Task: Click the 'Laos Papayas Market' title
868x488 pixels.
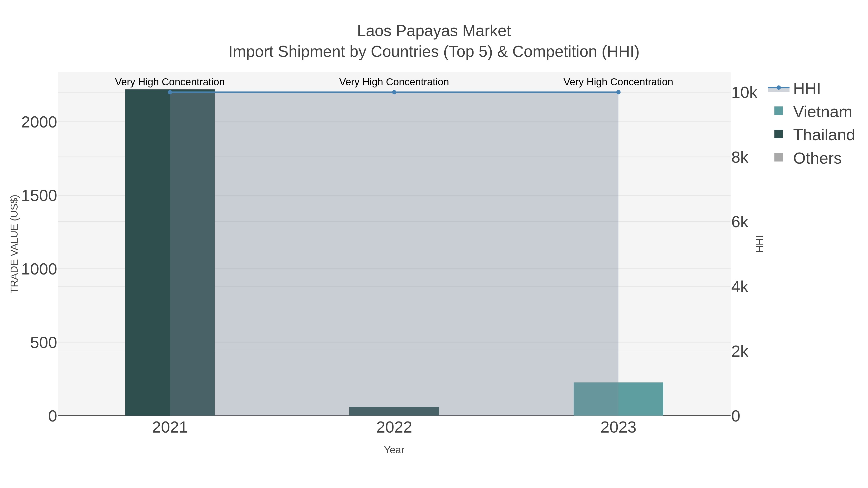Action: [x=434, y=31]
